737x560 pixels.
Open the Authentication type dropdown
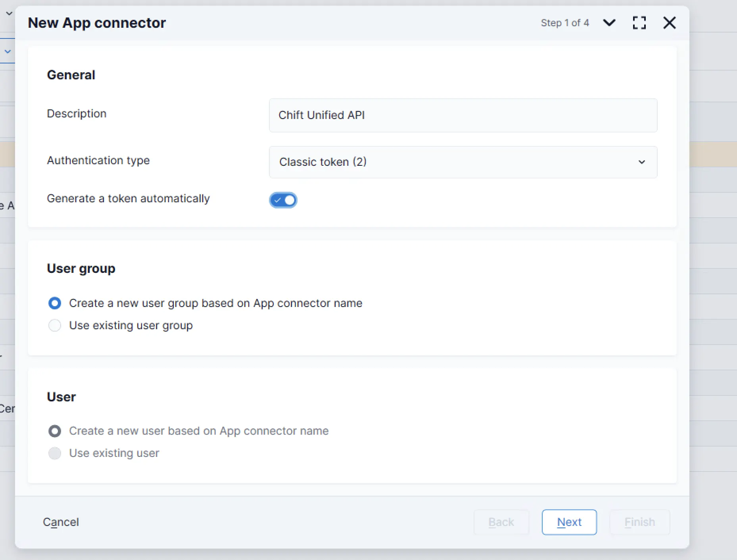point(463,162)
